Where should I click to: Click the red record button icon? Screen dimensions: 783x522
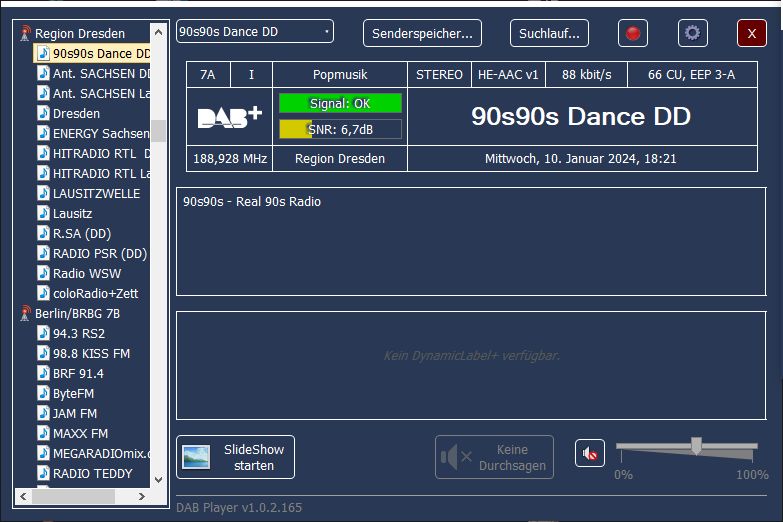pos(632,33)
